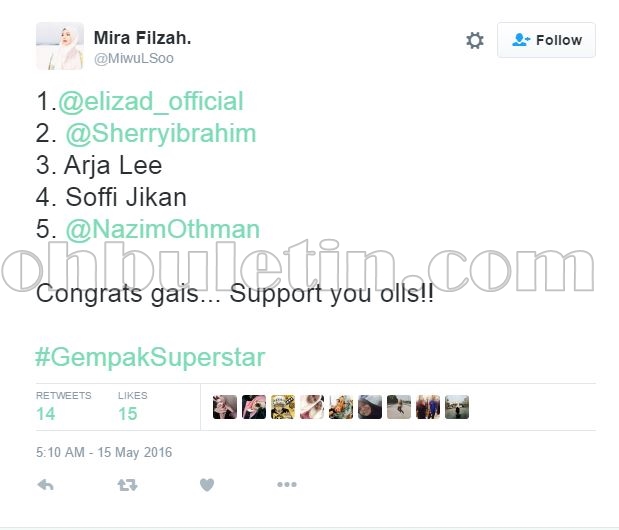
Task: Click the reply arrow icon
Action: (45, 485)
